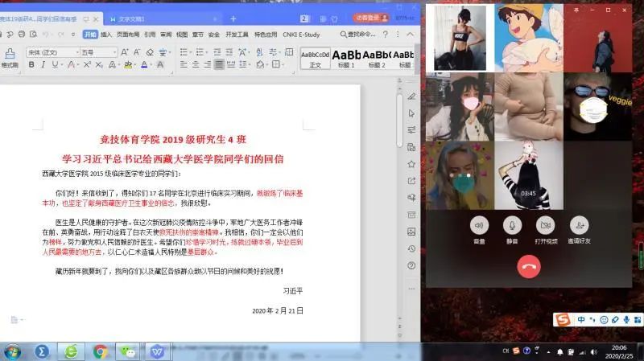Pick the font color button

(145, 64)
